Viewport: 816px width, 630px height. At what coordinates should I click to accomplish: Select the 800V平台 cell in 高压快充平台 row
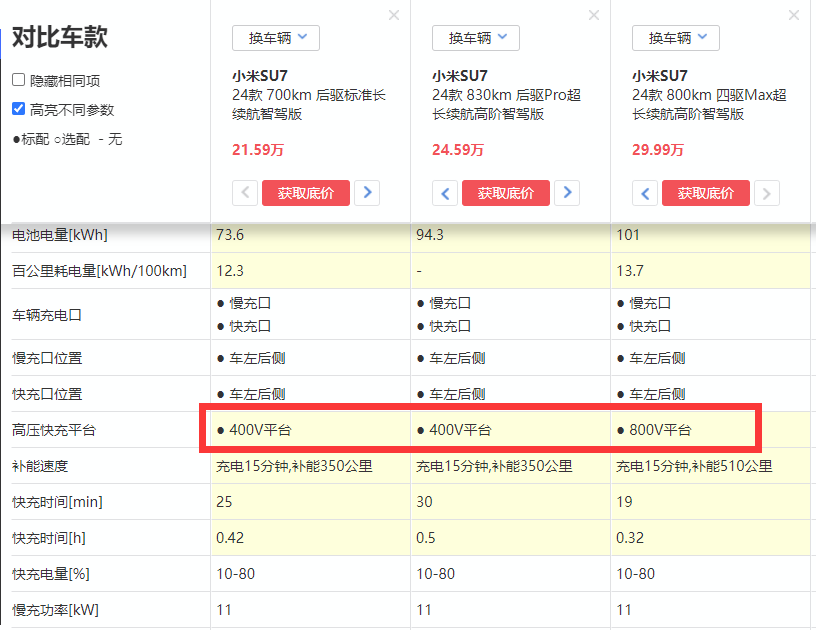[660, 430]
